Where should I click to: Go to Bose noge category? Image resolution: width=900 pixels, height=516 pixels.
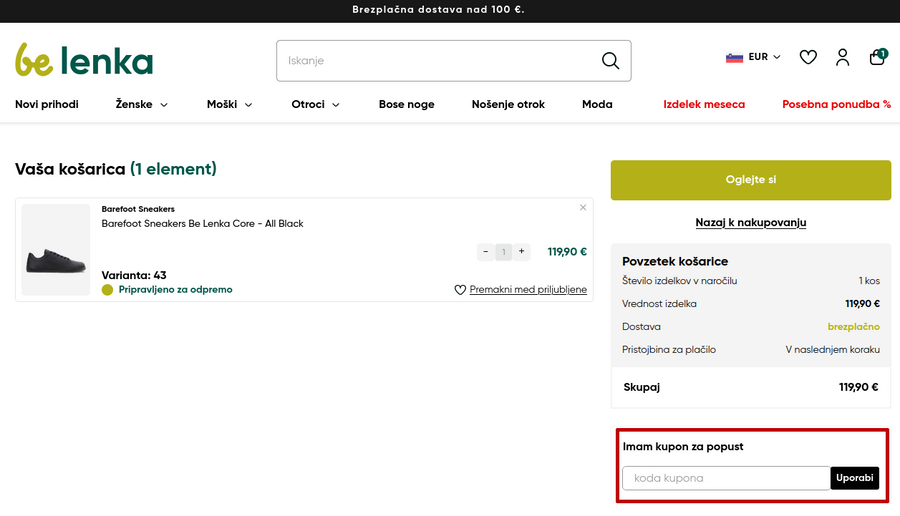tap(406, 104)
